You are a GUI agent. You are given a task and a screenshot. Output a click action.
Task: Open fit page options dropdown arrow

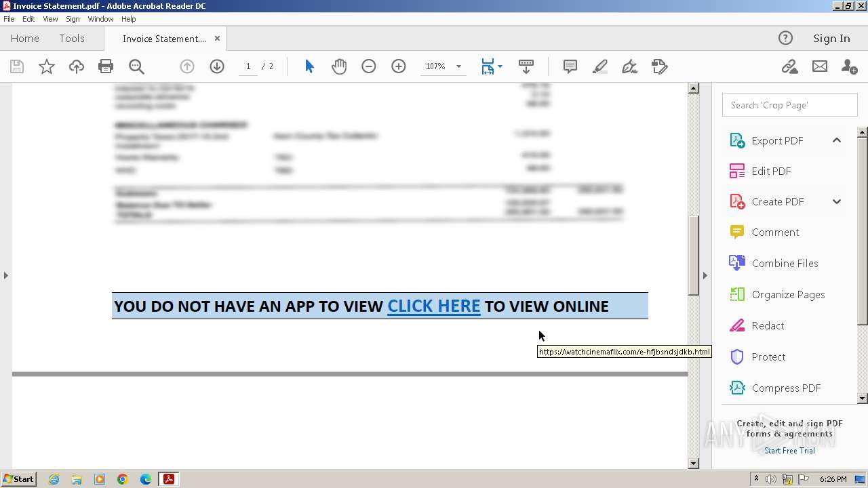500,66
